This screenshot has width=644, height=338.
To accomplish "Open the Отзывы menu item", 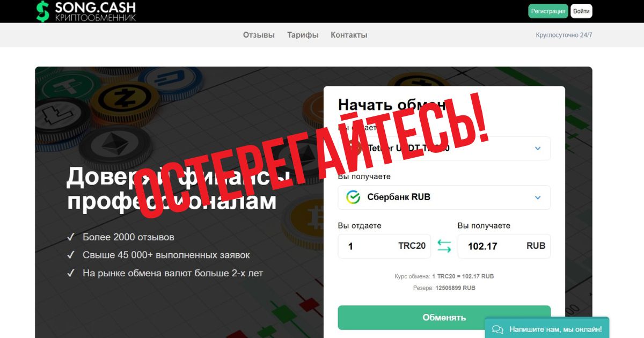I will point(259,35).
